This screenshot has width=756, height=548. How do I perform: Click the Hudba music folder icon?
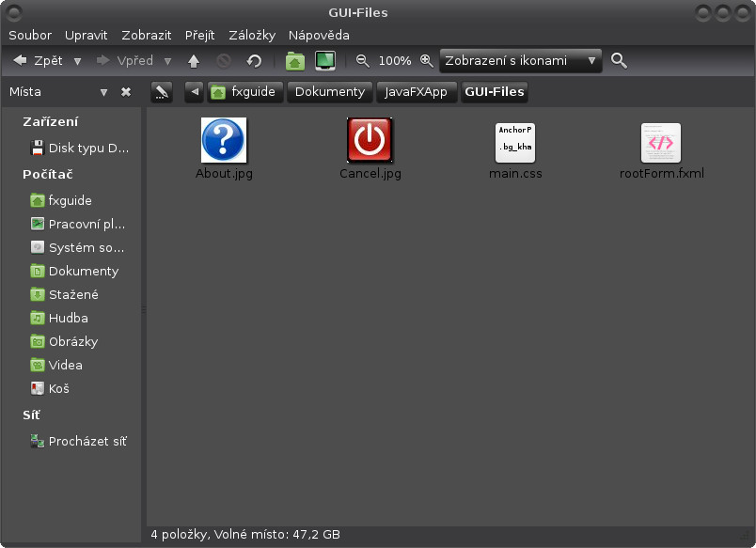37,318
